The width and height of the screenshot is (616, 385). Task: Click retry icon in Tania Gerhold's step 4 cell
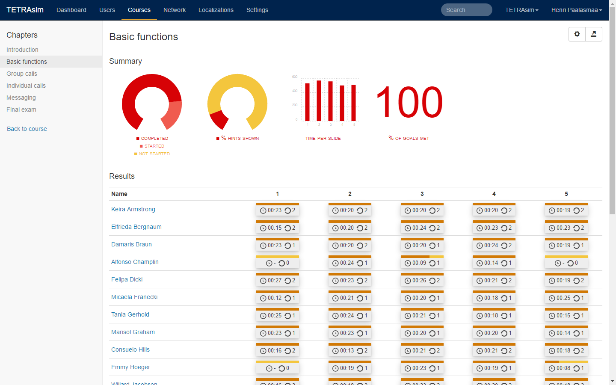pyautogui.click(x=504, y=316)
